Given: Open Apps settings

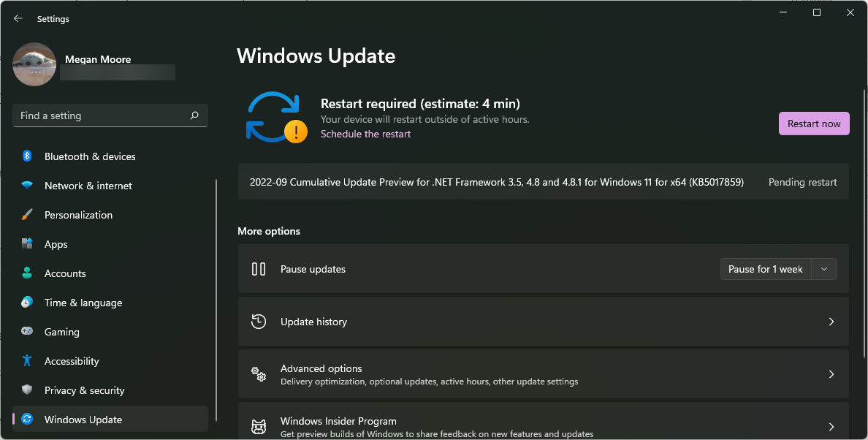Looking at the screenshot, I should coord(110,244).
